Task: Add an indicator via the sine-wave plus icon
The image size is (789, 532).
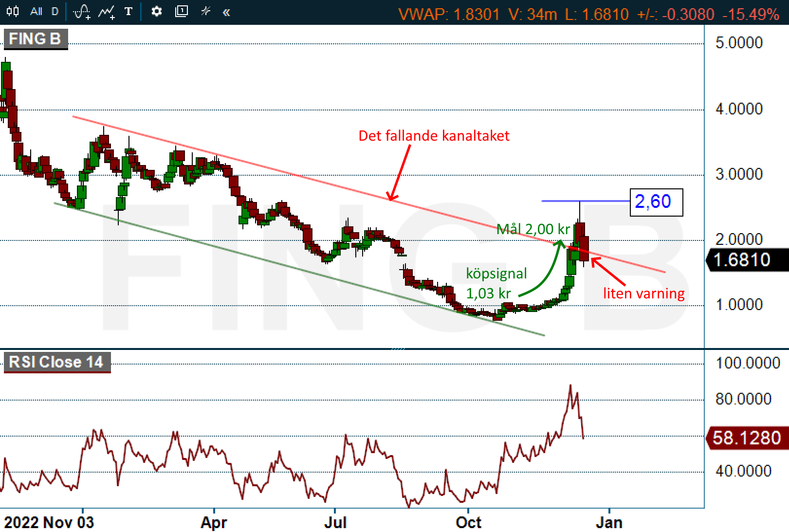Action: 82,12
